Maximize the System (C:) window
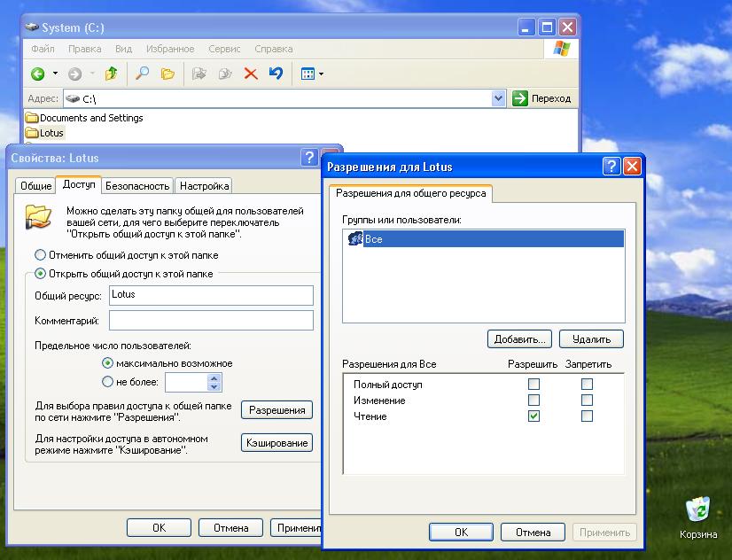This screenshot has width=732, height=560. [547, 27]
